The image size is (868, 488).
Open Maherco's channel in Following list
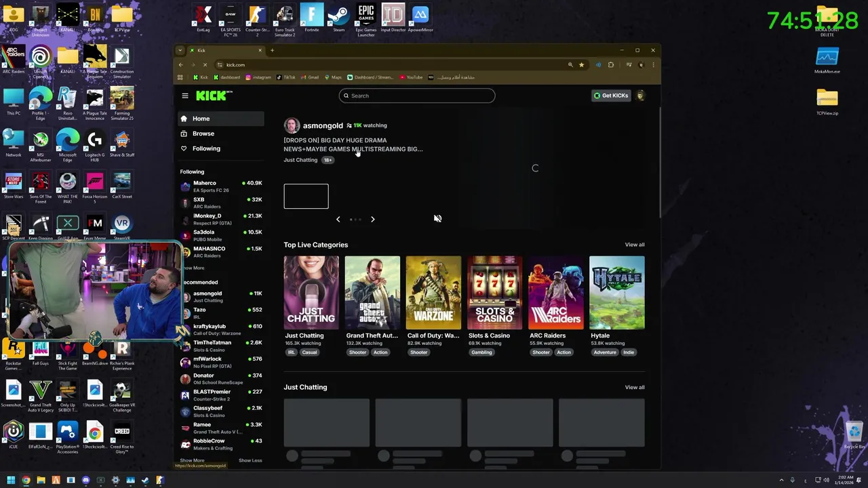tap(221, 186)
